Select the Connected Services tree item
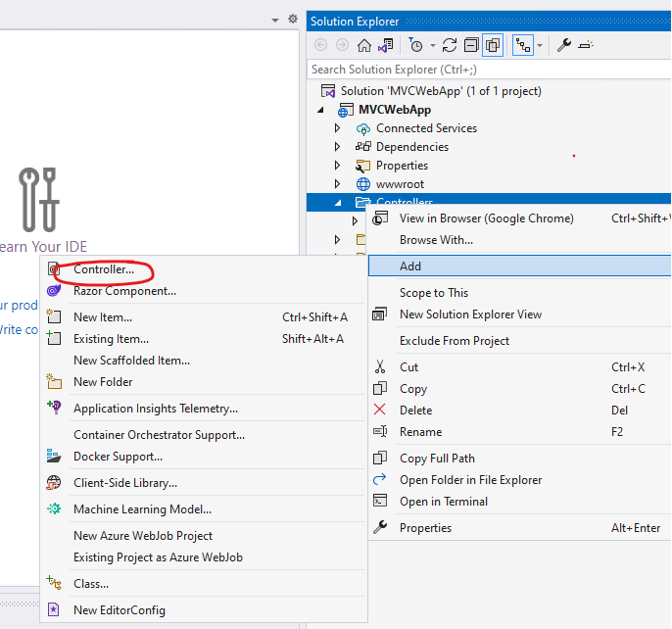The image size is (672, 629). click(x=426, y=128)
